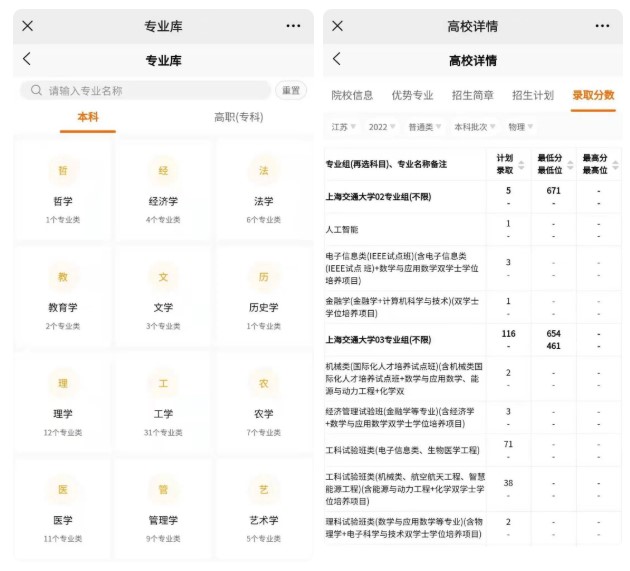Close the 专业库 panel with X
The height and width of the screenshot is (571, 630).
coord(27,26)
